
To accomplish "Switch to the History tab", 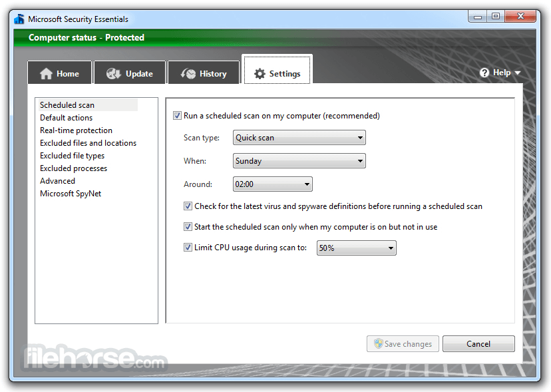I will coord(204,73).
